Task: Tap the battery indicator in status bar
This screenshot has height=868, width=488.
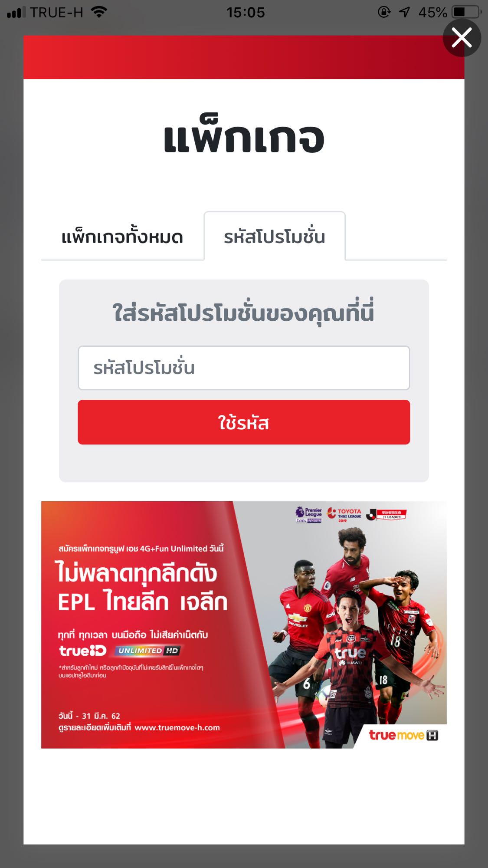Action: coord(466,12)
